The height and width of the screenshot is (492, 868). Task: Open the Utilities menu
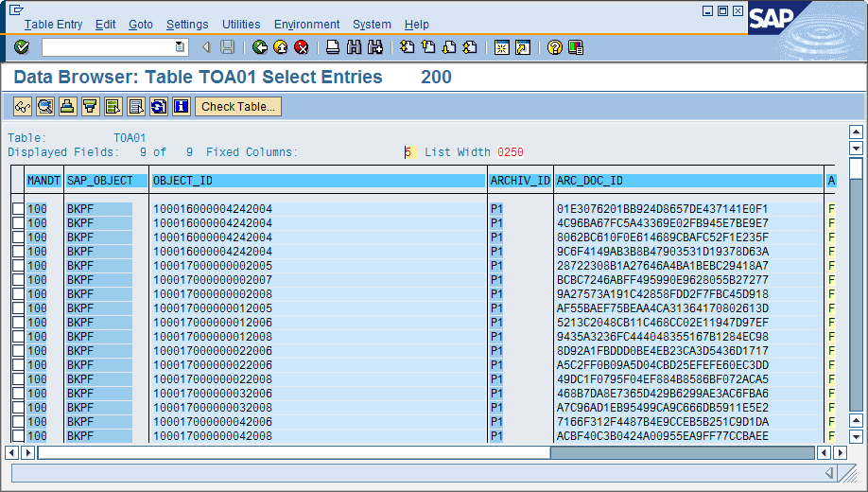pos(241,25)
